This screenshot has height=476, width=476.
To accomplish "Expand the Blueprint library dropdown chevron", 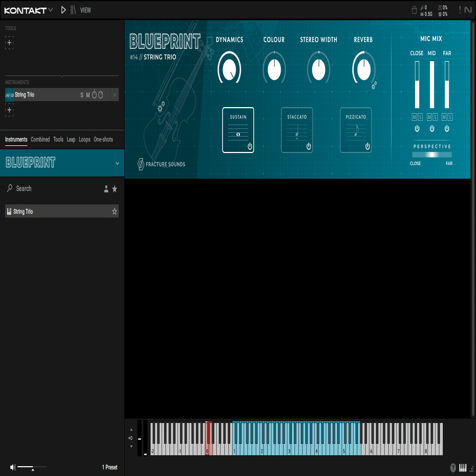I will (117, 163).
